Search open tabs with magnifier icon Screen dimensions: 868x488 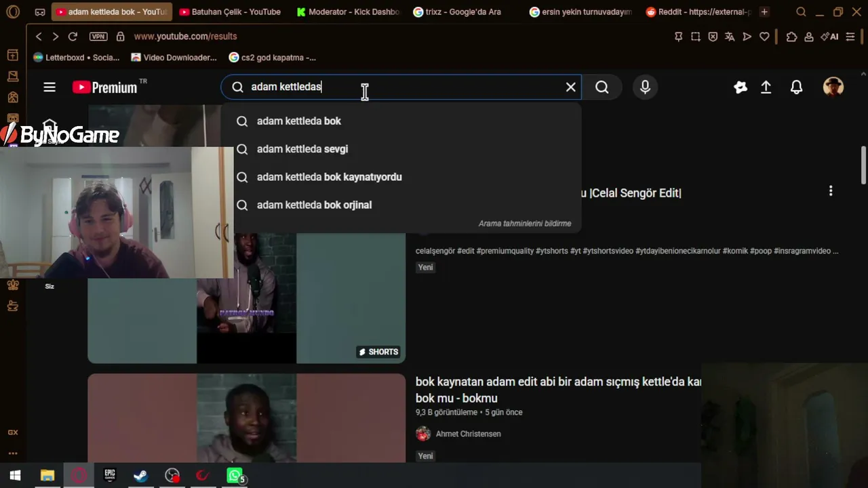click(801, 12)
